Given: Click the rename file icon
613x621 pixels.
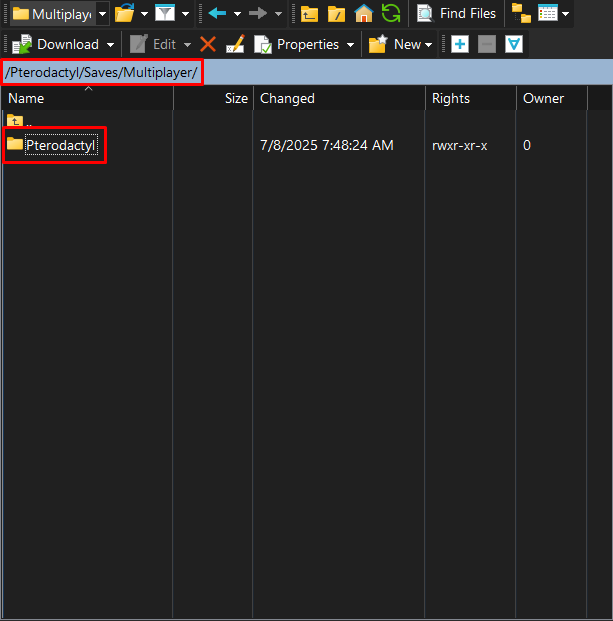Looking at the screenshot, I should [x=235, y=44].
